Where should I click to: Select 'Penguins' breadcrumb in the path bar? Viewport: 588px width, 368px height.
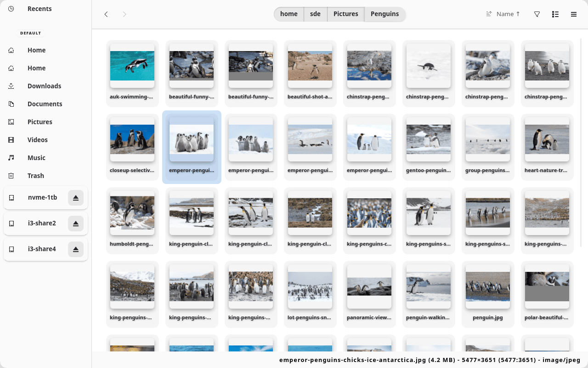coord(385,14)
